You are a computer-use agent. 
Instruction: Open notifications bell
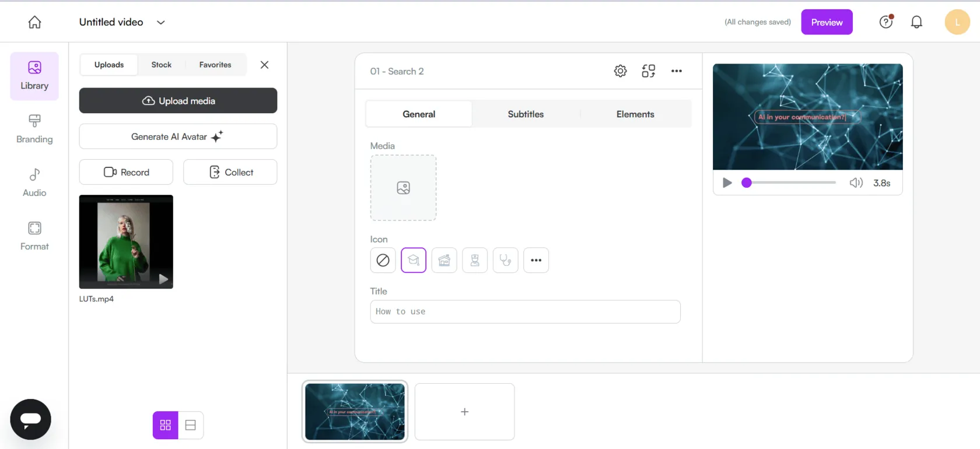[x=916, y=22]
